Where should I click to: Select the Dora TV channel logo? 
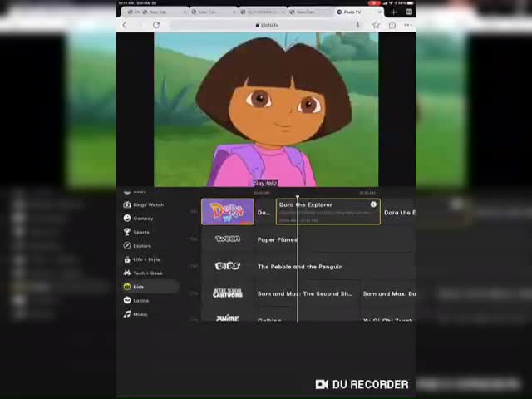[228, 212]
